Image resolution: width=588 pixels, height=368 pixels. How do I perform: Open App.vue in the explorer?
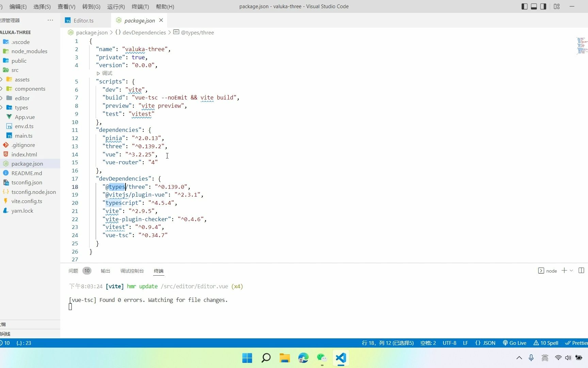pyautogui.click(x=24, y=117)
